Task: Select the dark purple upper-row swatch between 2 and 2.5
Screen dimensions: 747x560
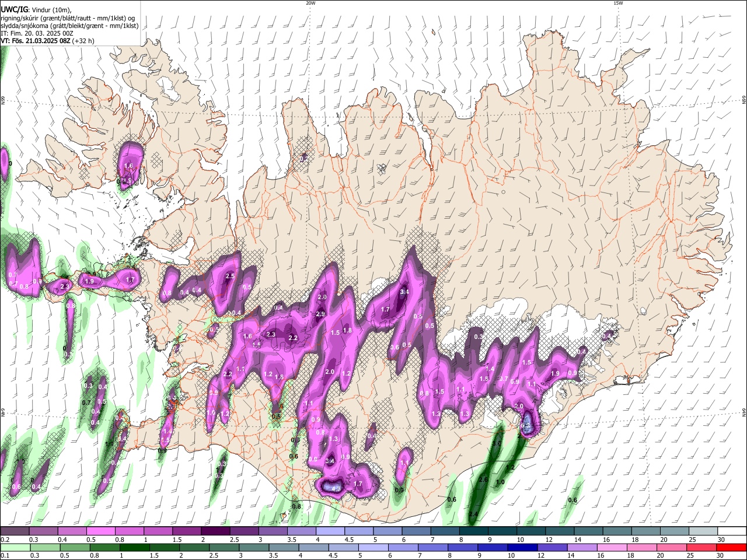Action: 215,531
